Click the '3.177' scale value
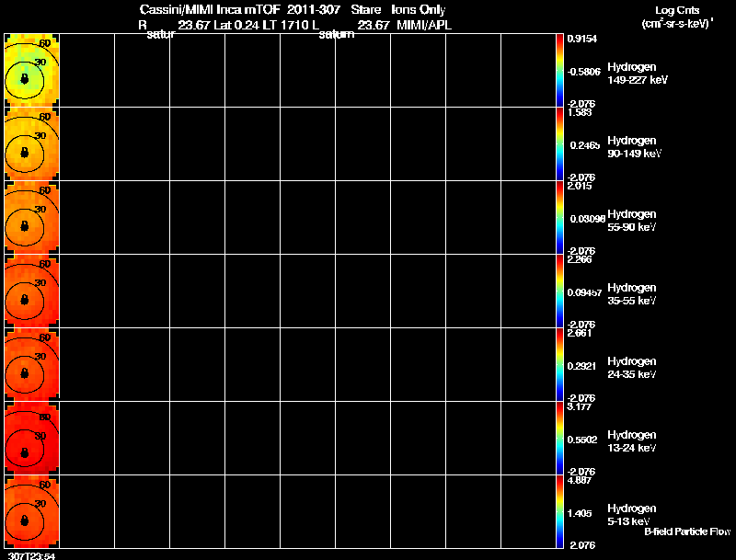Screen dimensions: 736x560 pyautogui.click(x=580, y=406)
